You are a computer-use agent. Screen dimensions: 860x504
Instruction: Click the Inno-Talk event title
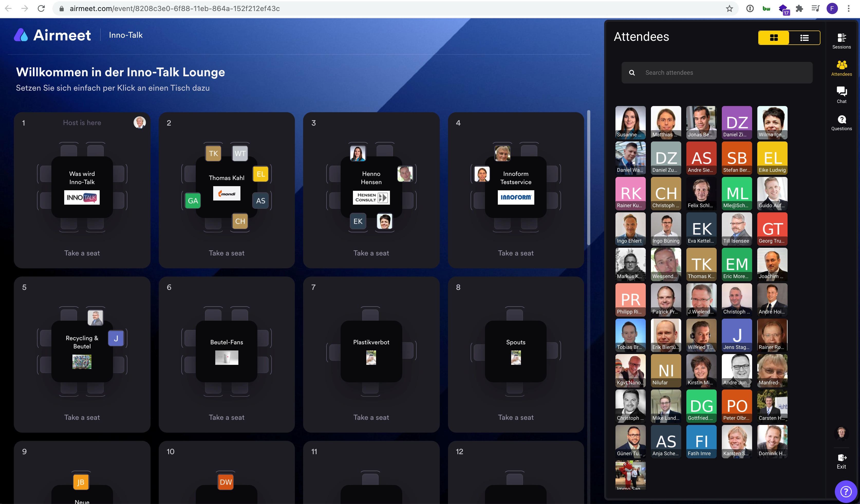[x=126, y=35]
